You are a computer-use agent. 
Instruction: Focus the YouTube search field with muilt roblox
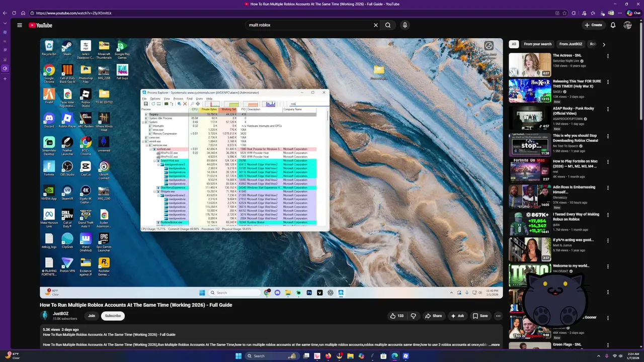pyautogui.click(x=309, y=25)
